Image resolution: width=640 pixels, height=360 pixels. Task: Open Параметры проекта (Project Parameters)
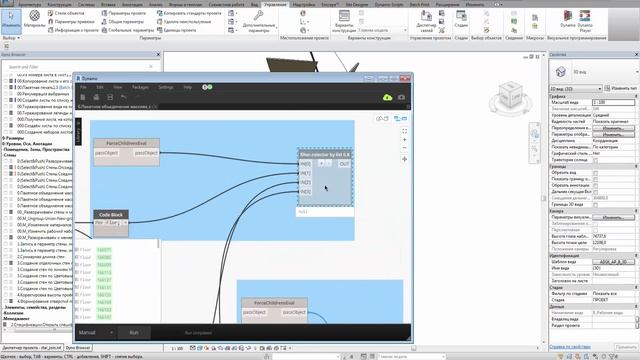pos(124,13)
